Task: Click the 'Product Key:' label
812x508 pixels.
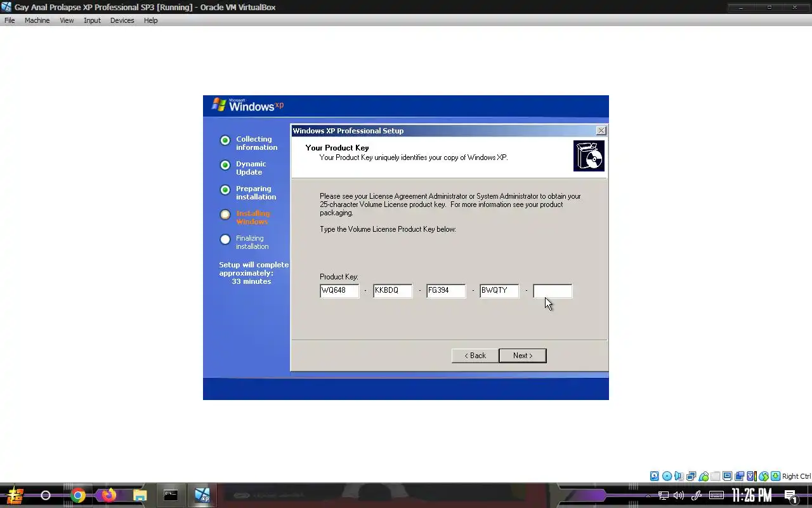Action: tap(339, 277)
